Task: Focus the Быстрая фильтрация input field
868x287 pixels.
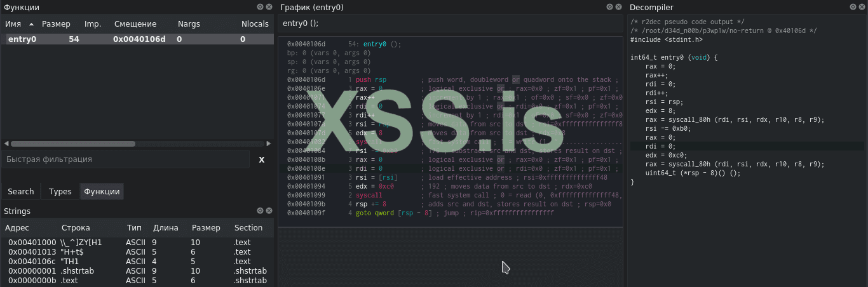Action: [x=125, y=159]
